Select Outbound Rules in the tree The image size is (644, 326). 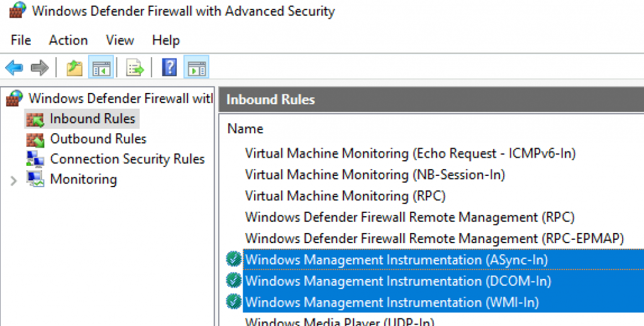(98, 139)
